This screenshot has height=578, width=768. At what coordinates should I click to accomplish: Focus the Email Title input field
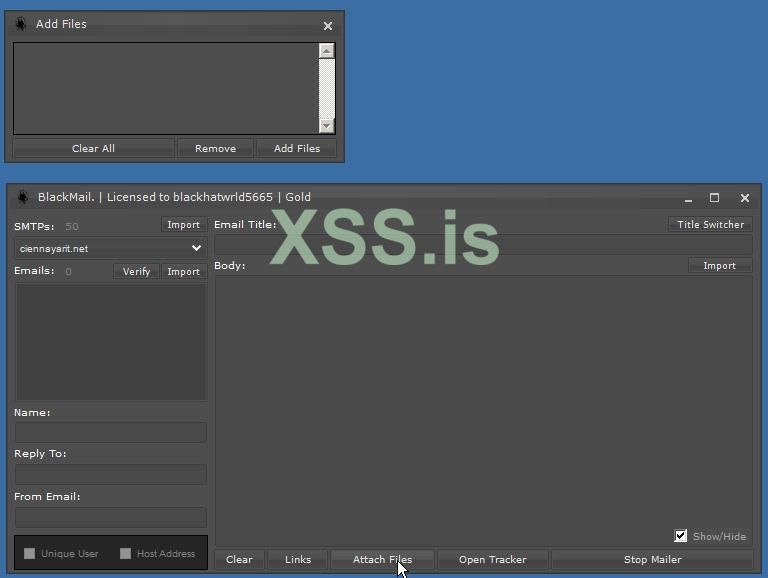(483, 245)
